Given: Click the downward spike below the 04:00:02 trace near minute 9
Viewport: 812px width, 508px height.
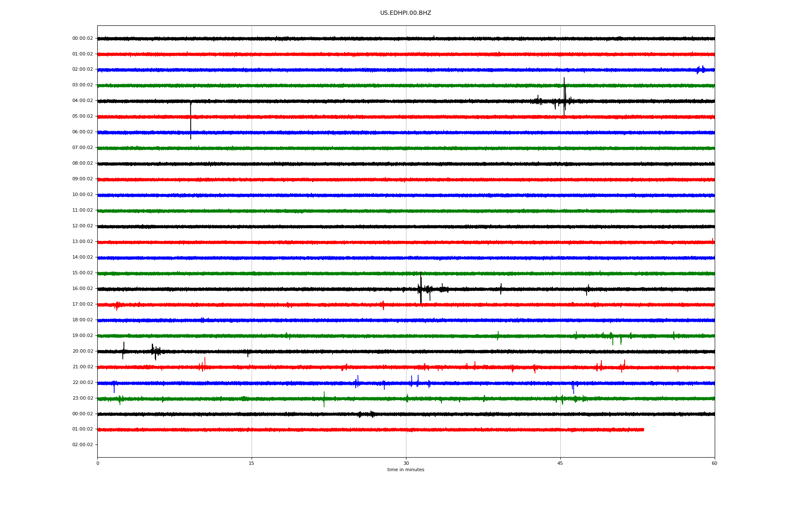Looking at the screenshot, I should tap(191, 120).
